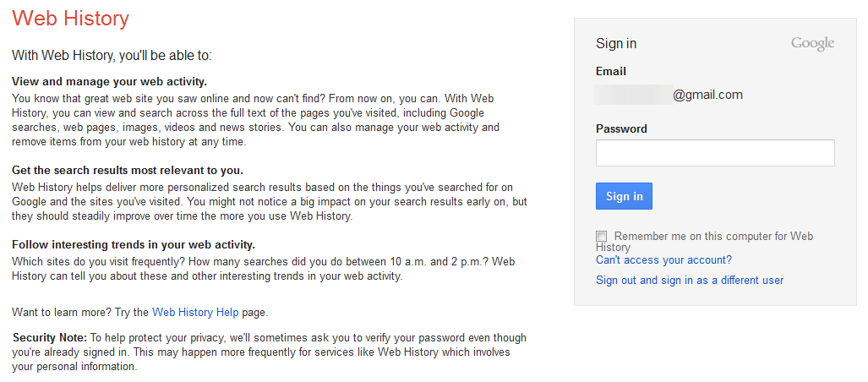
Task: Open the Web History Help page link
Action: pos(195,313)
